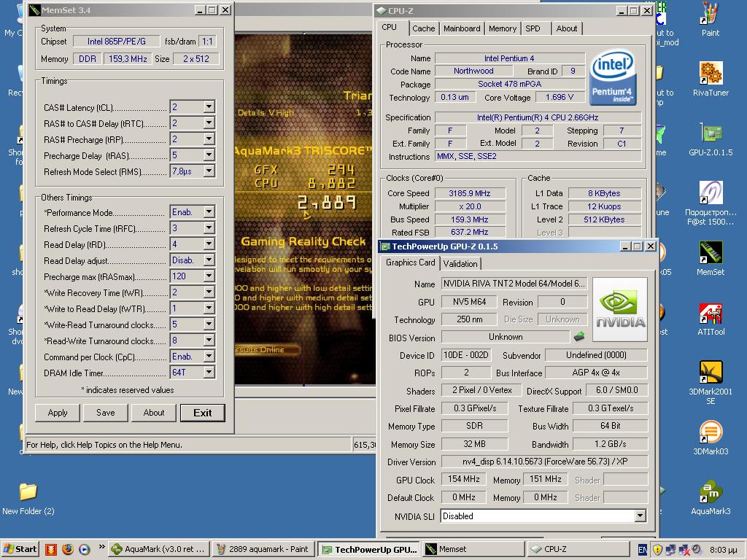Click the About button in MemSet

(154, 413)
